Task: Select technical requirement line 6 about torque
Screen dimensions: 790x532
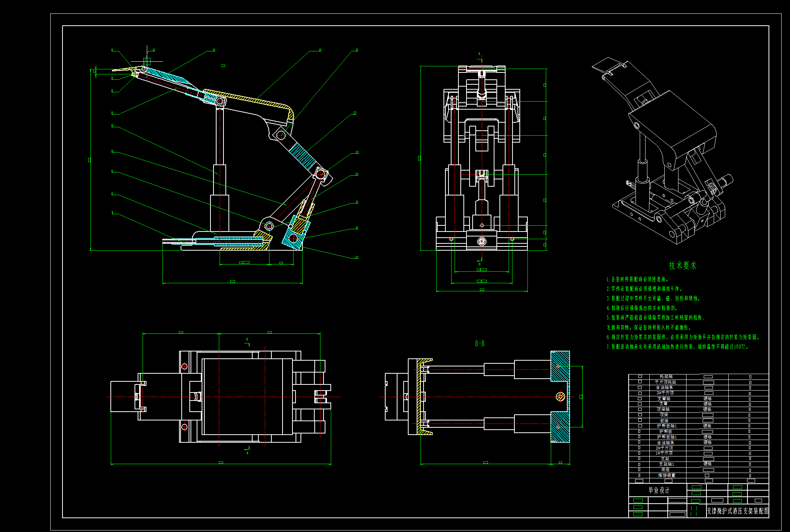Action: click(682, 337)
